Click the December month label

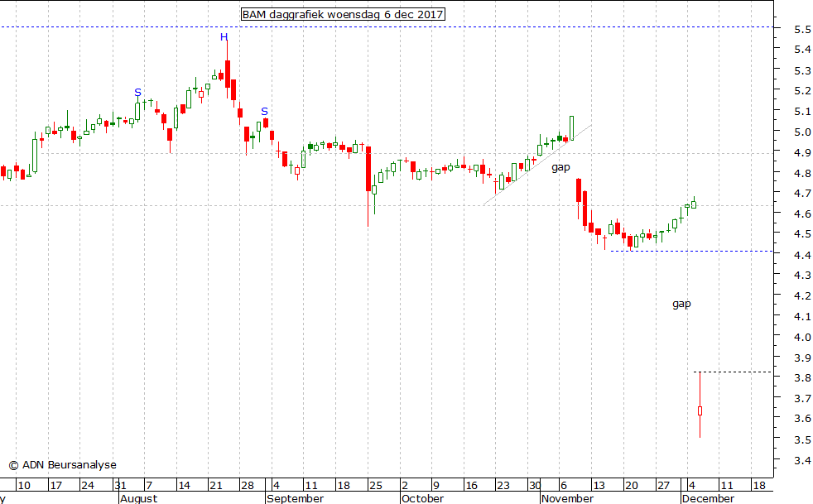coord(708,498)
